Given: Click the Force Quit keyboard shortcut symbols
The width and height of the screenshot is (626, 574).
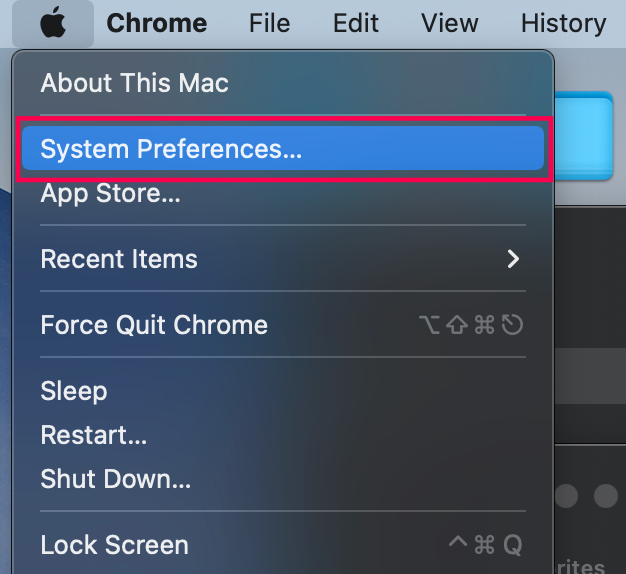Looking at the screenshot, I should coord(470,325).
